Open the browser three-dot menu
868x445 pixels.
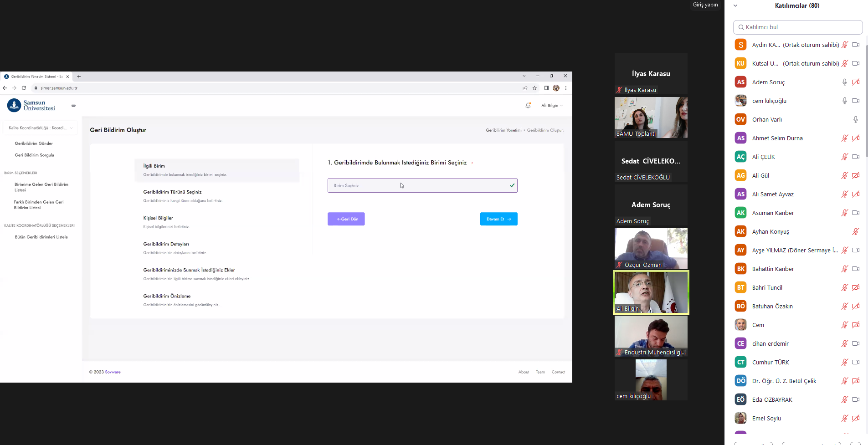click(x=566, y=88)
